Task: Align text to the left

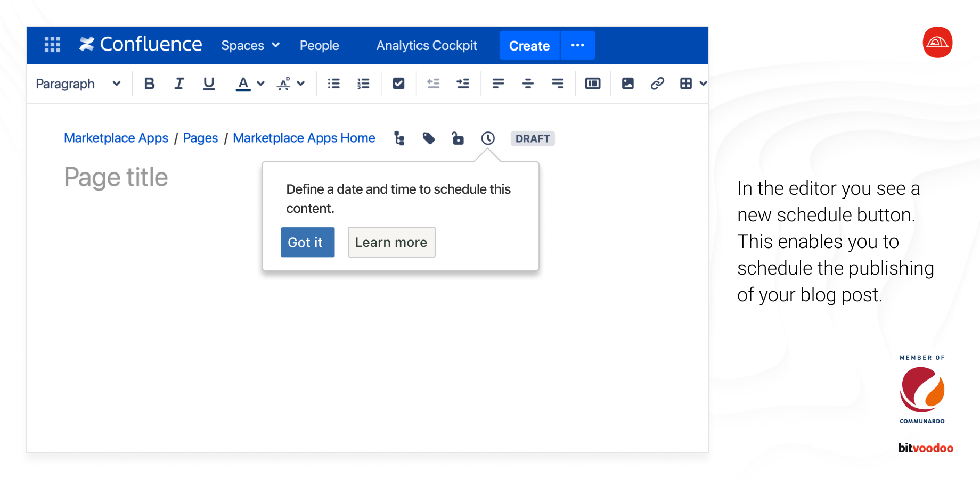Action: (499, 84)
